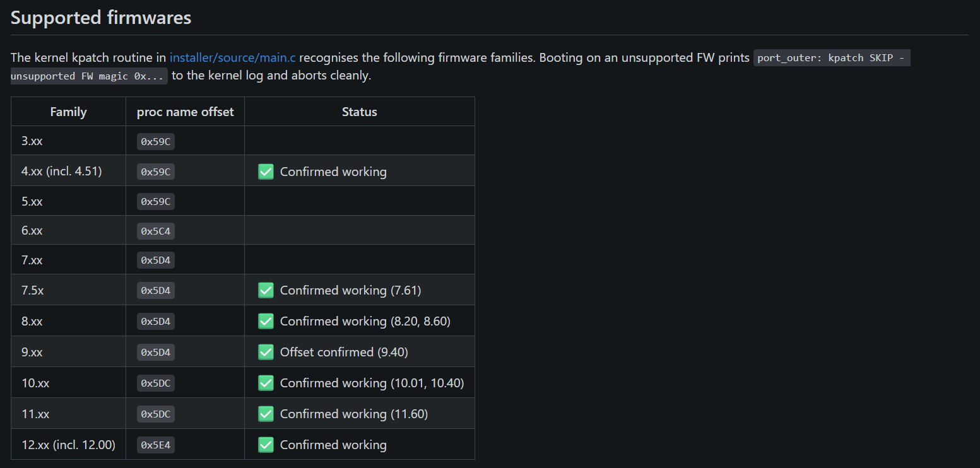Click the green checkmark in the 8.xx row
This screenshot has width=980, height=468.
point(266,321)
